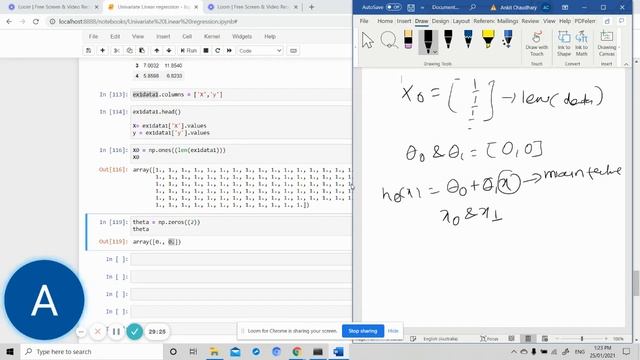The width and height of the screenshot is (640, 360).
Task: Go back in Chrome
Action: 9,21
